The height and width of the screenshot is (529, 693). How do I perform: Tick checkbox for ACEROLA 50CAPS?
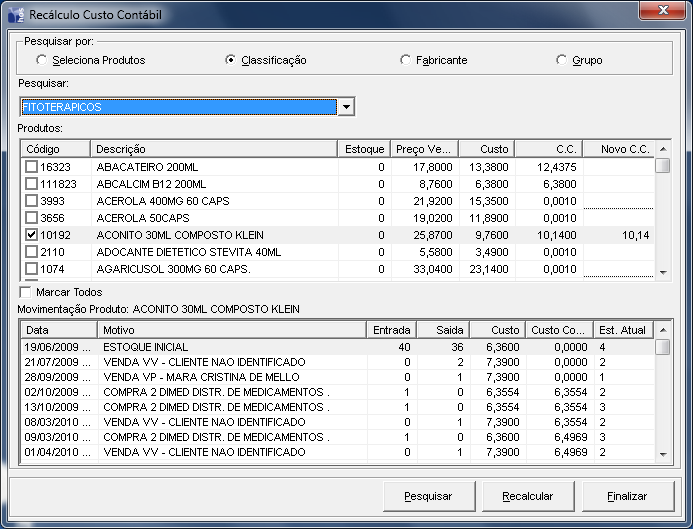point(32,218)
